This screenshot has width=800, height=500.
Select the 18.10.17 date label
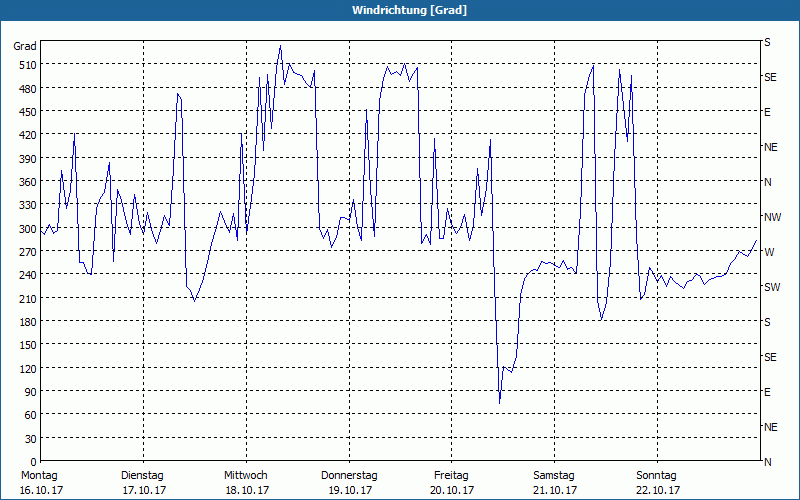pyautogui.click(x=247, y=490)
